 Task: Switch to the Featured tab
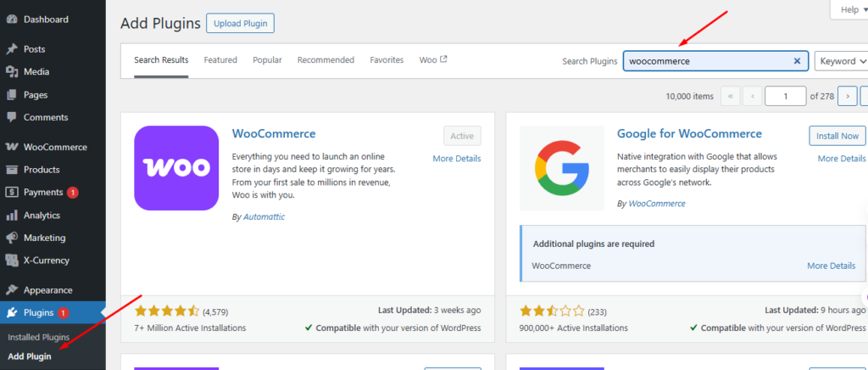[220, 60]
